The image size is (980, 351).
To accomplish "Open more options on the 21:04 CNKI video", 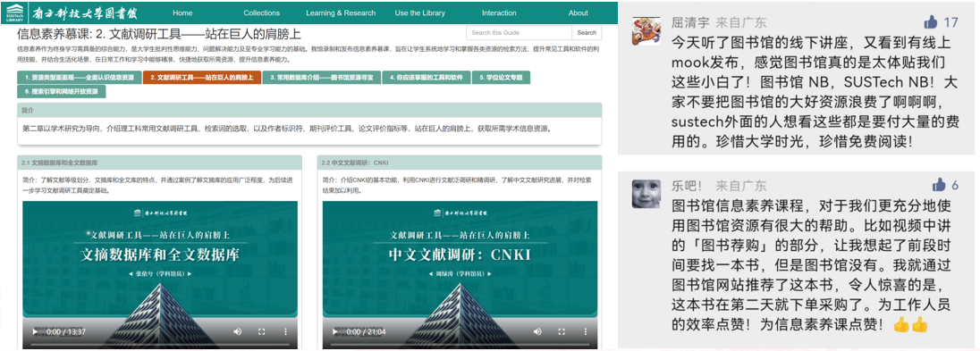I will click(585, 331).
